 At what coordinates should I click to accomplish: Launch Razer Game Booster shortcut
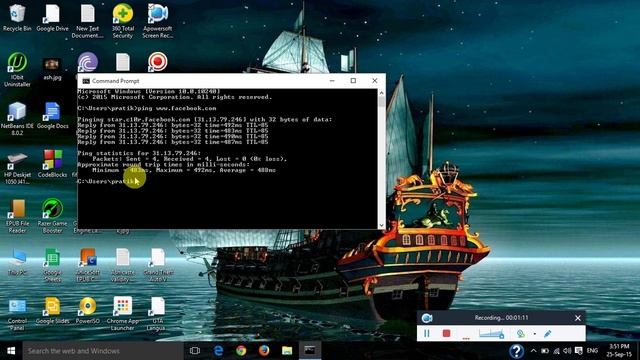[52, 216]
